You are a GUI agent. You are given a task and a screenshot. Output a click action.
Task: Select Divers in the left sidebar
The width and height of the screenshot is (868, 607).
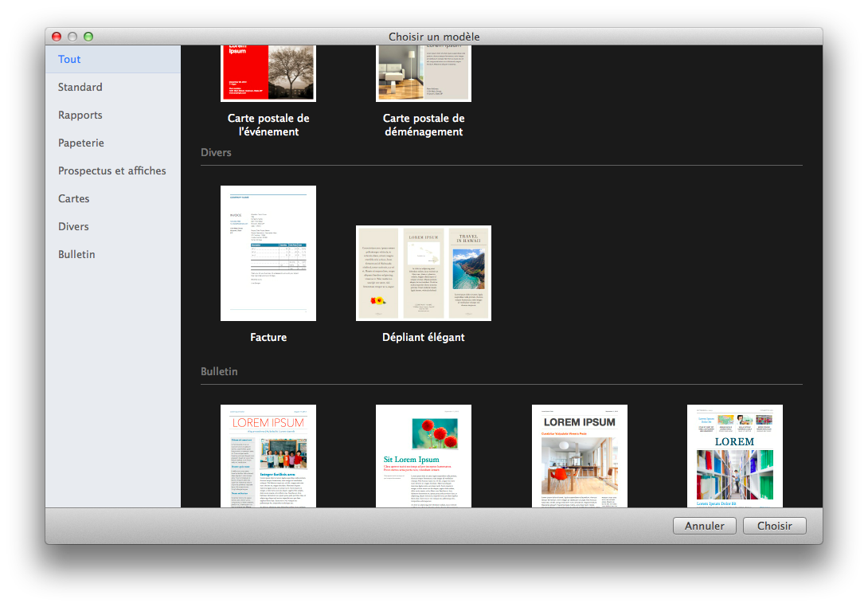[x=73, y=227]
